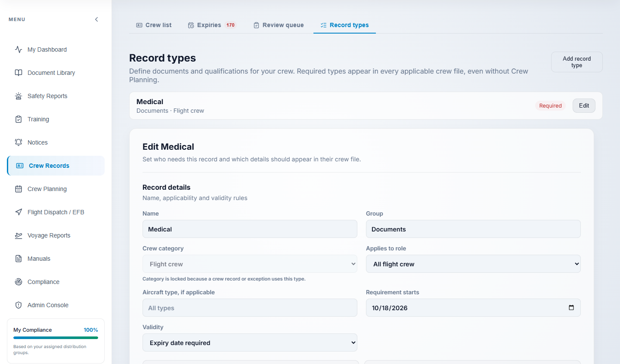
Task: Click the My Compliance progress bar
Action: (56, 338)
